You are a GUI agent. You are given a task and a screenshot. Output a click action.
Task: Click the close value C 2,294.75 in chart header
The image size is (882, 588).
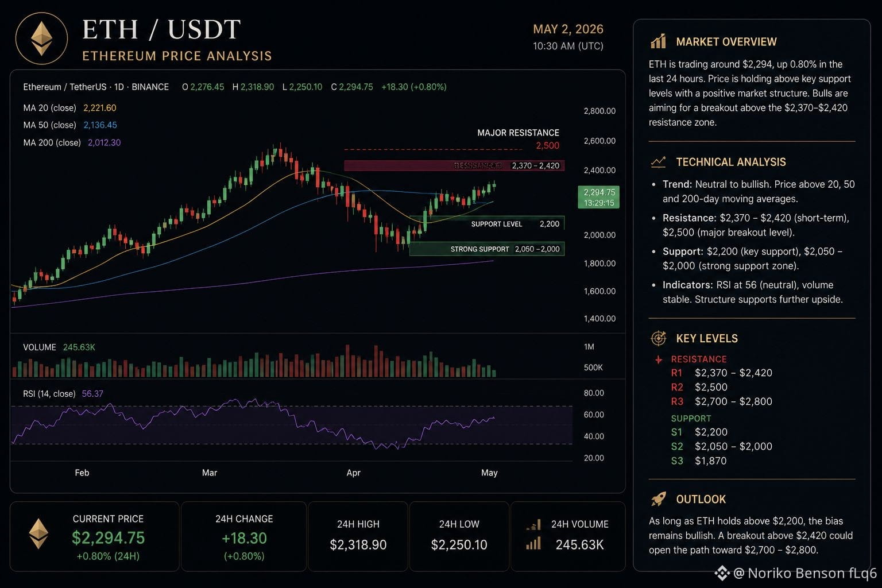(x=352, y=87)
